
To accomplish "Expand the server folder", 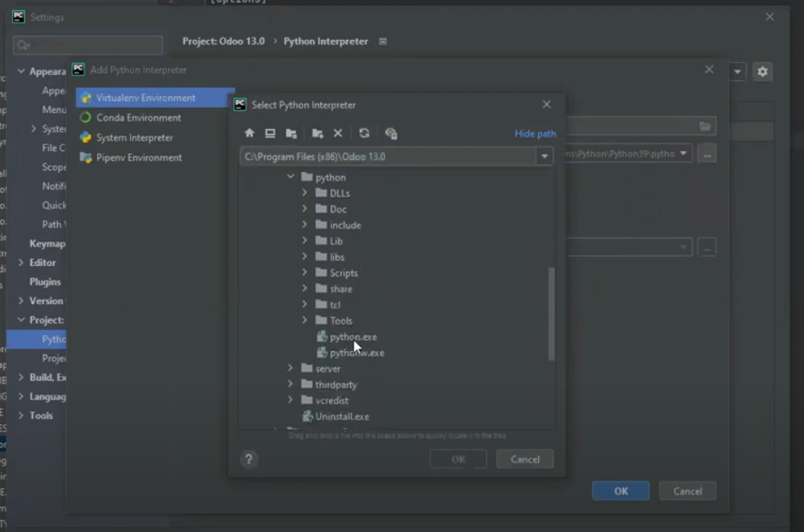I will coord(290,368).
